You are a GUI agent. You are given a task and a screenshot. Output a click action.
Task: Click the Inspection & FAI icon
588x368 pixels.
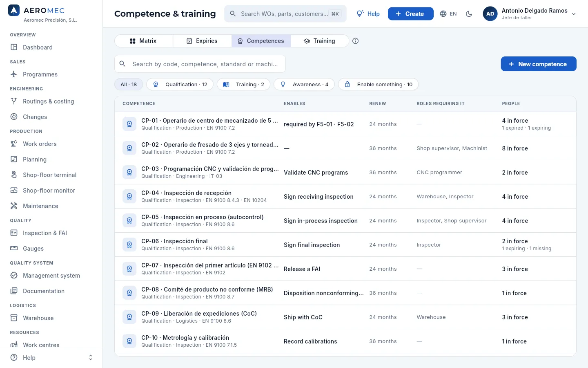[x=14, y=233]
